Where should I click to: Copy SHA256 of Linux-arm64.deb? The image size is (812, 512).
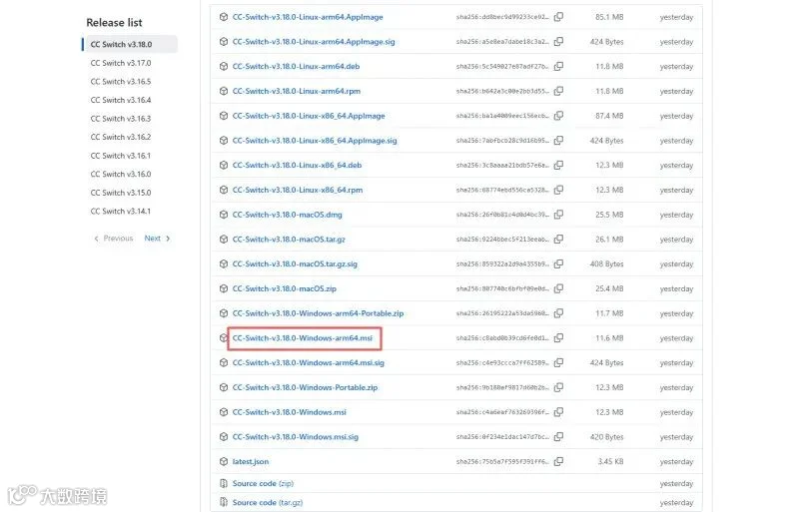coord(558,66)
